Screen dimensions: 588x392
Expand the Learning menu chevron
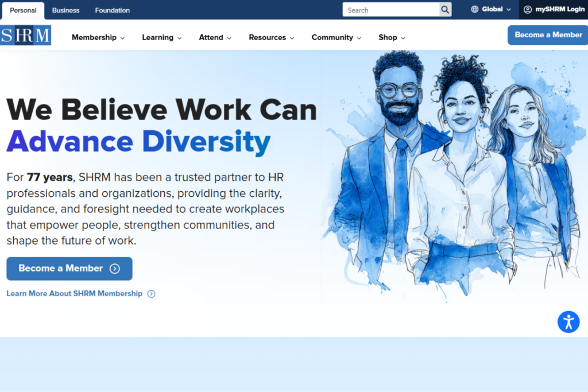coord(180,38)
